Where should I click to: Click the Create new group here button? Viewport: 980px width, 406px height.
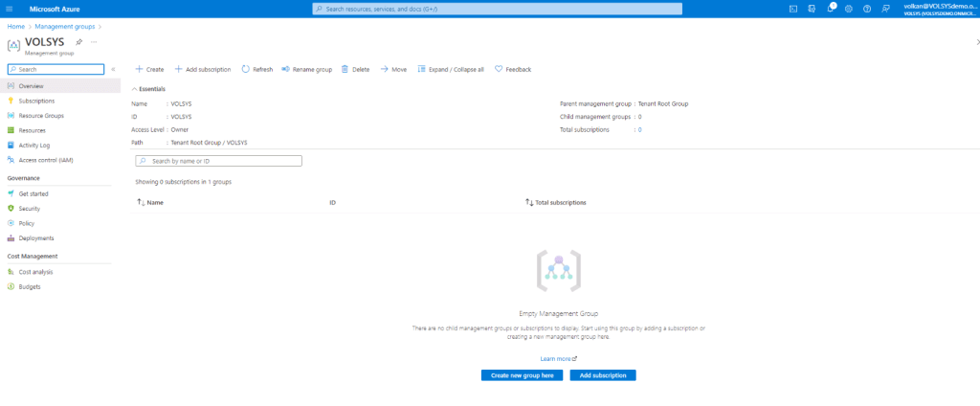tap(522, 375)
